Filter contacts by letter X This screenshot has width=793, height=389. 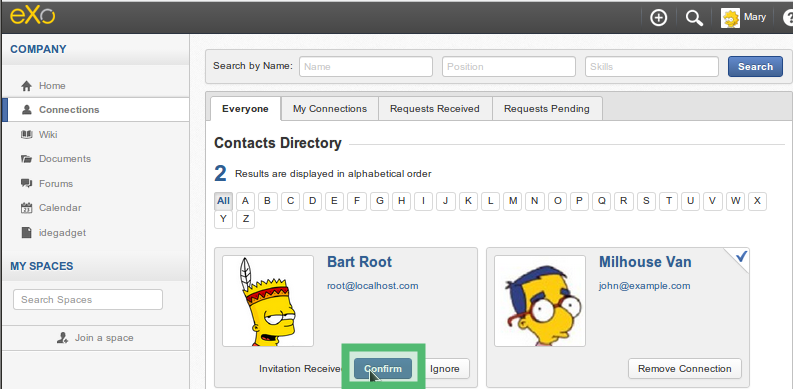757,201
